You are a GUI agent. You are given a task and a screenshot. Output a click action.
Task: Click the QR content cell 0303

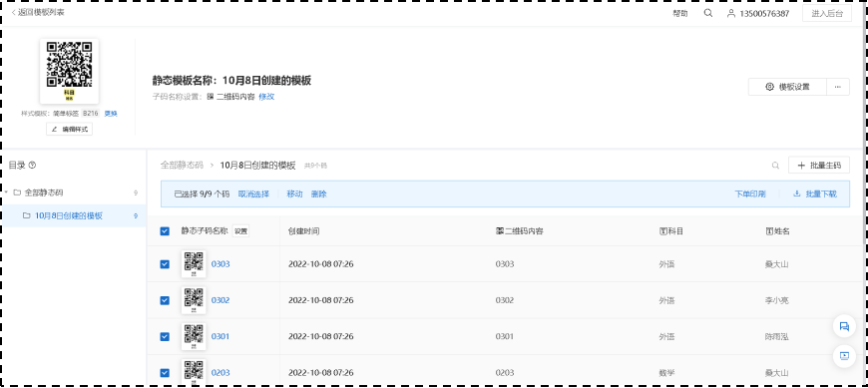pyautogui.click(x=504, y=264)
